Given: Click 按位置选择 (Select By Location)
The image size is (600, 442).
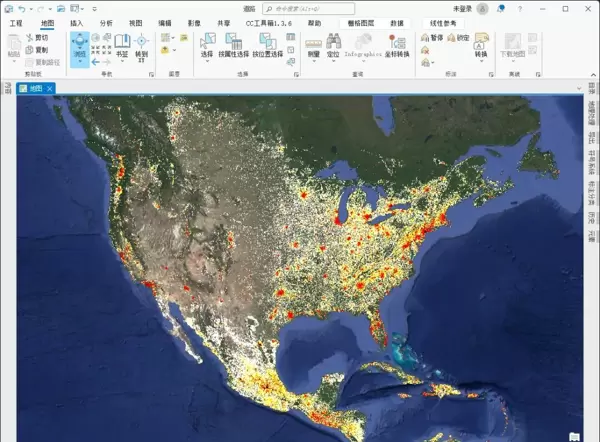Looking at the screenshot, I should [269, 46].
